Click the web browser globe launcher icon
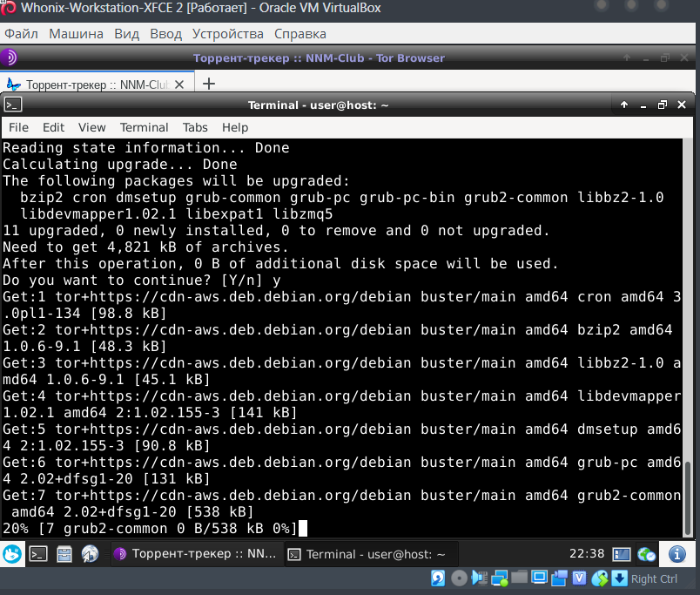The width and height of the screenshot is (700, 595). click(90, 553)
